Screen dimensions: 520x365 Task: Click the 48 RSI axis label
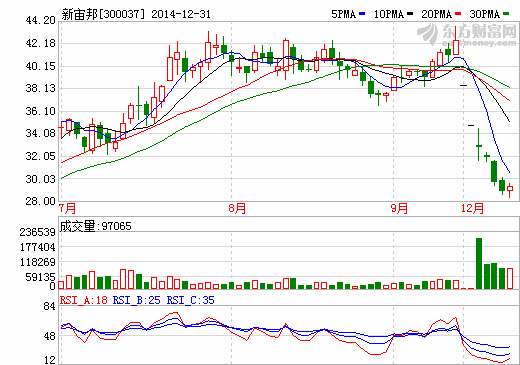49,336
